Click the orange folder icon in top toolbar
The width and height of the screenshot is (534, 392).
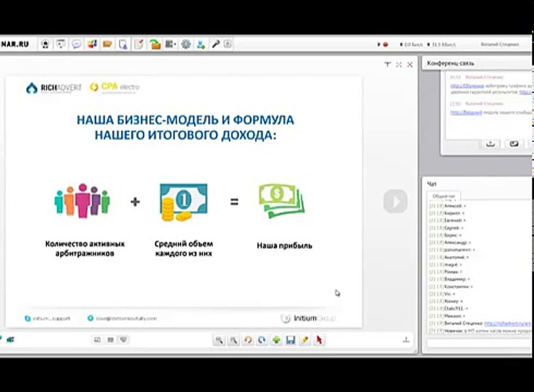pyautogui.click(x=107, y=44)
